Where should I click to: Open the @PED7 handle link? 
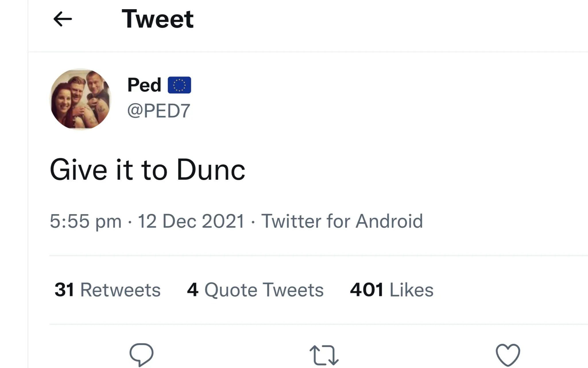[159, 111]
